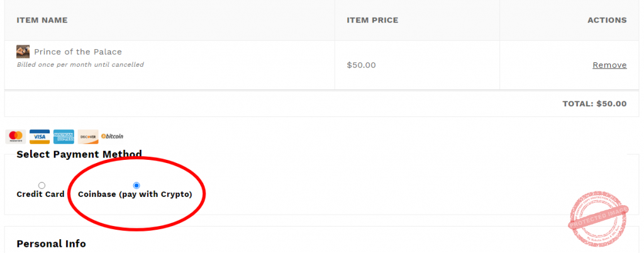This screenshot has width=644, height=253.
Task: Click the Discover card logo
Action: pyautogui.click(x=88, y=137)
